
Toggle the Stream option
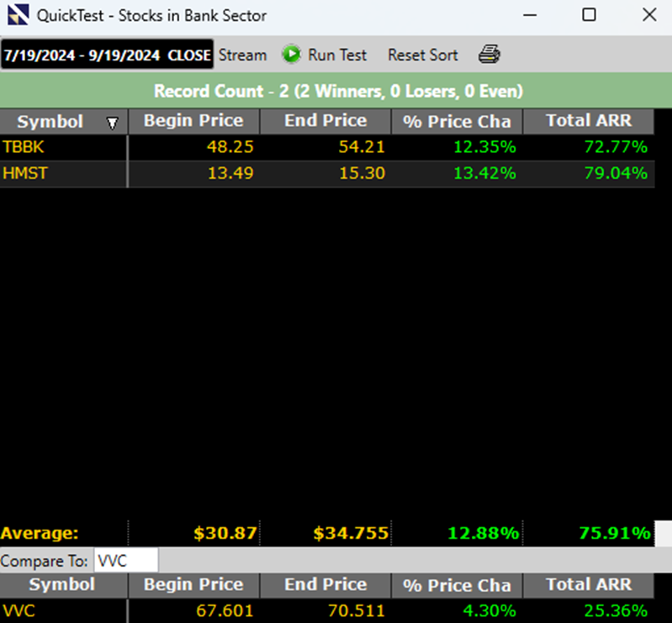(242, 55)
